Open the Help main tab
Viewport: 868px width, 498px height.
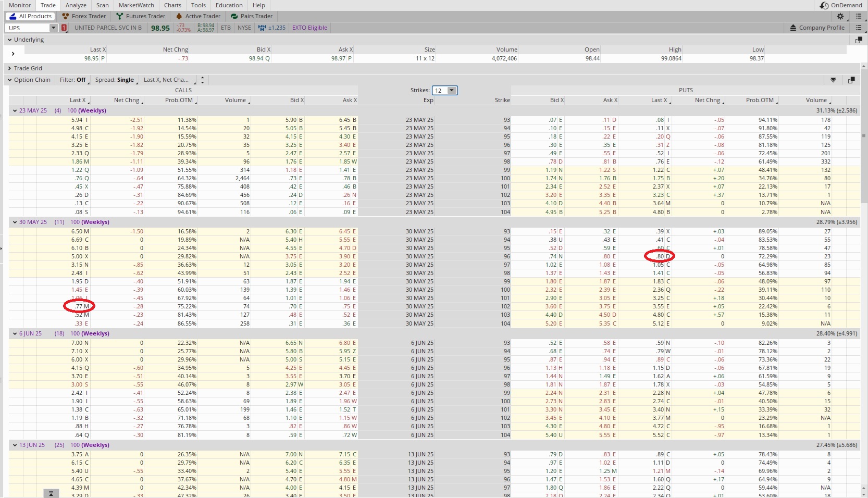point(259,5)
